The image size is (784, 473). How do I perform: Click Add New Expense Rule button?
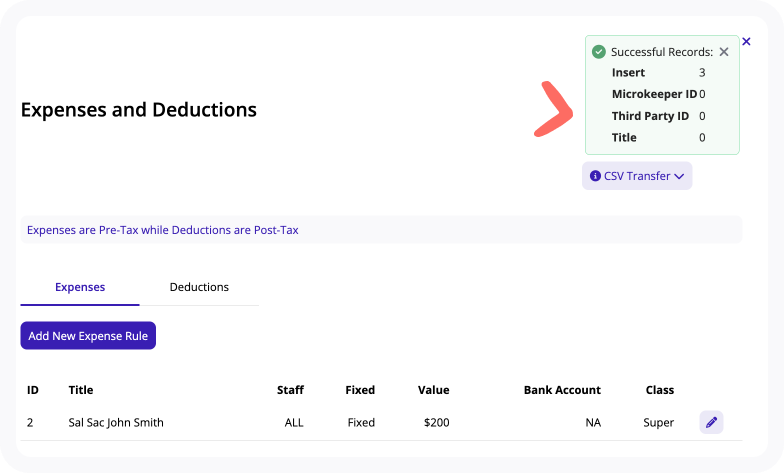pos(88,336)
